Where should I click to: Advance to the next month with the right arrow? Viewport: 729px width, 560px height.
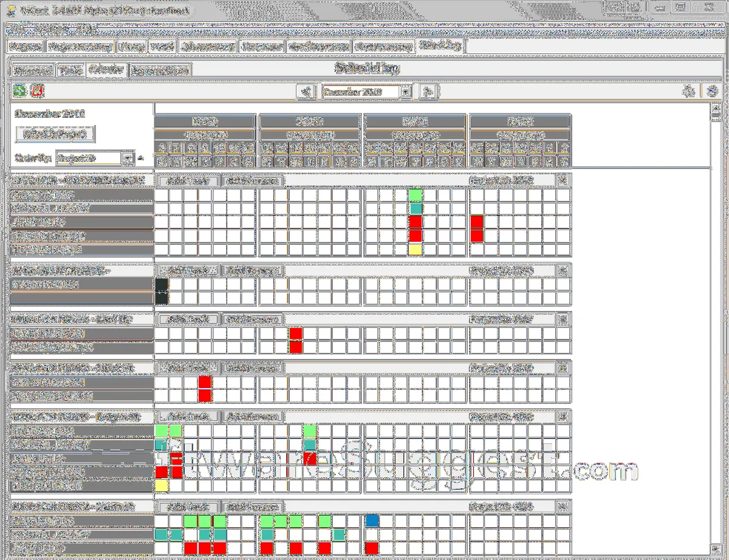click(x=429, y=92)
